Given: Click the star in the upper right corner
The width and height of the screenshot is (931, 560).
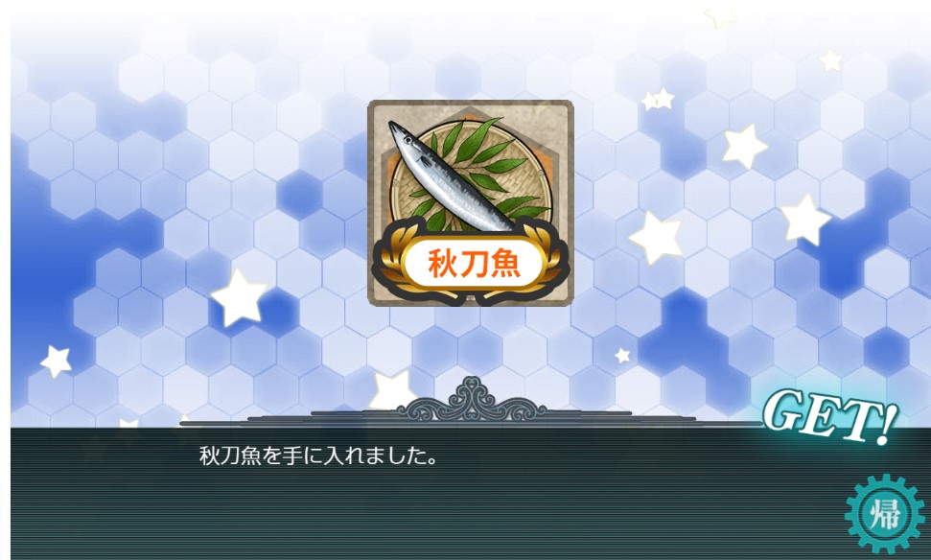Looking at the screenshot, I should (830, 60).
